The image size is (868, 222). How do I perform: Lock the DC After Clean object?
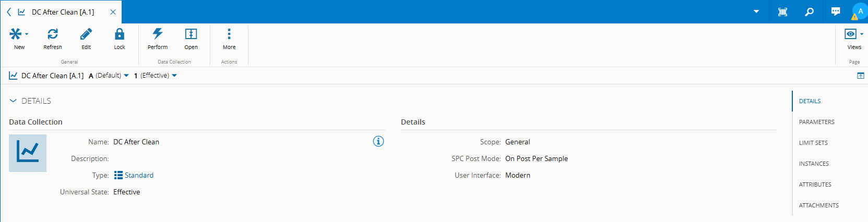click(120, 34)
